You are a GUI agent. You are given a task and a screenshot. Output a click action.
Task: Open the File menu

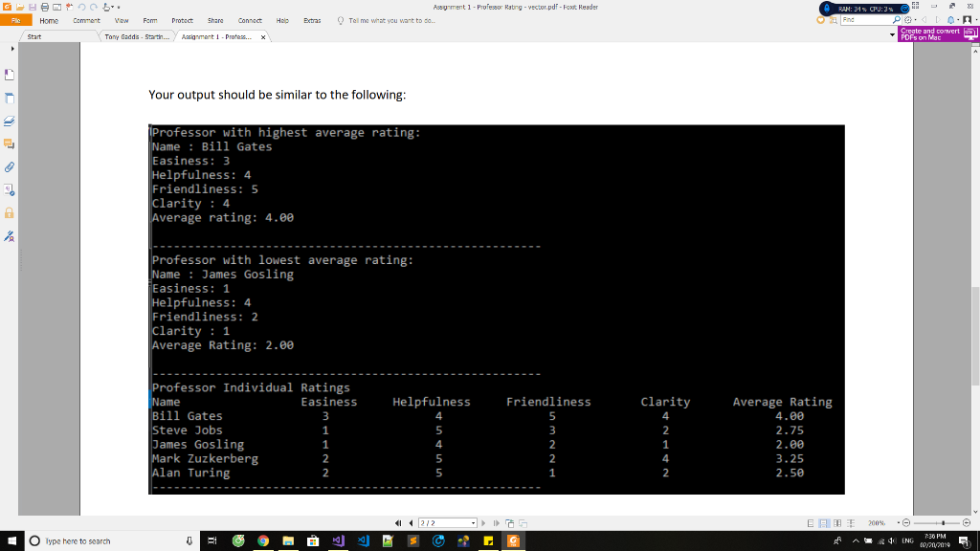tap(15, 21)
